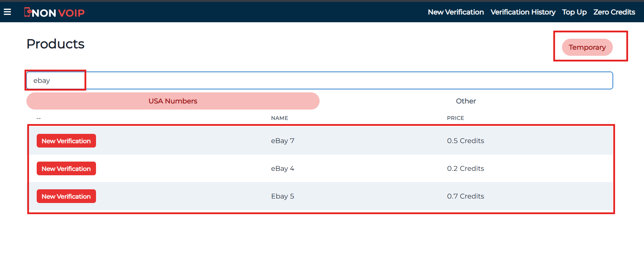Image resolution: width=644 pixels, height=254 pixels.
Task: Click the NON VOIP logo
Action: pyautogui.click(x=54, y=13)
